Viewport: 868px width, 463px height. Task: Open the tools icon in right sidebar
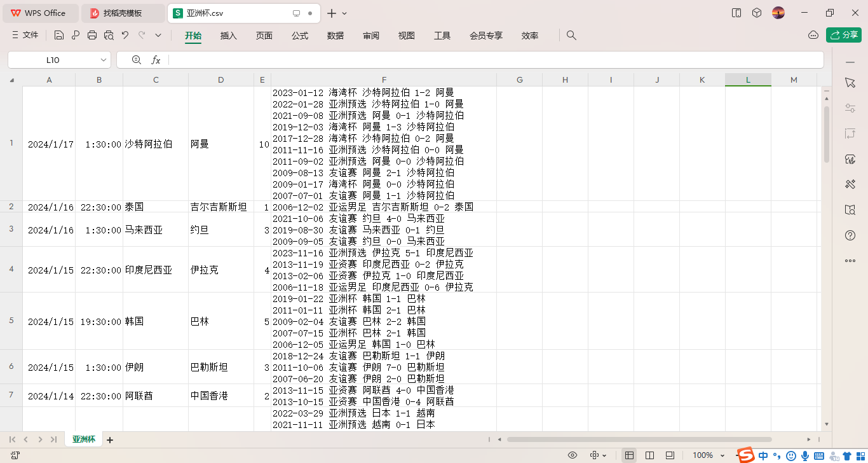pos(850,184)
